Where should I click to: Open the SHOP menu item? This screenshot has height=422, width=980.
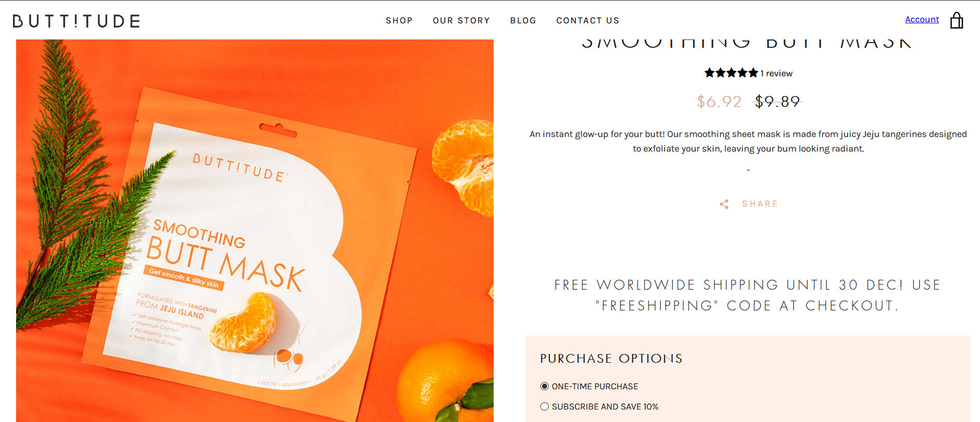[399, 20]
